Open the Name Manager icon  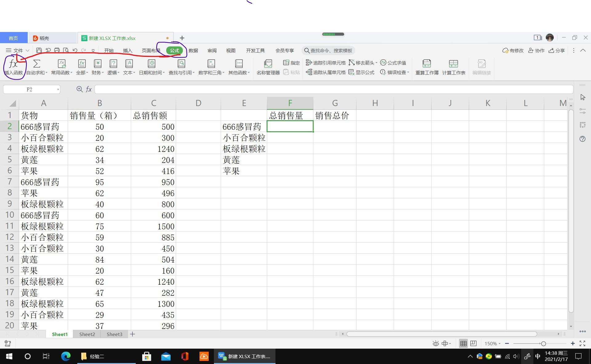pyautogui.click(x=268, y=64)
